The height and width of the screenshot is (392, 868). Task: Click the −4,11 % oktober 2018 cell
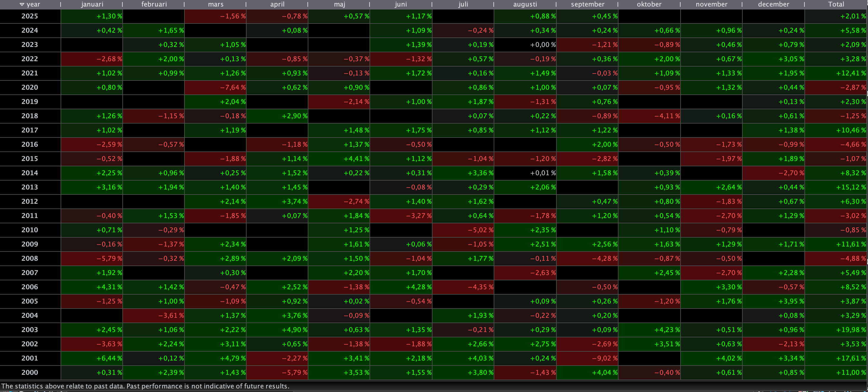(667, 116)
